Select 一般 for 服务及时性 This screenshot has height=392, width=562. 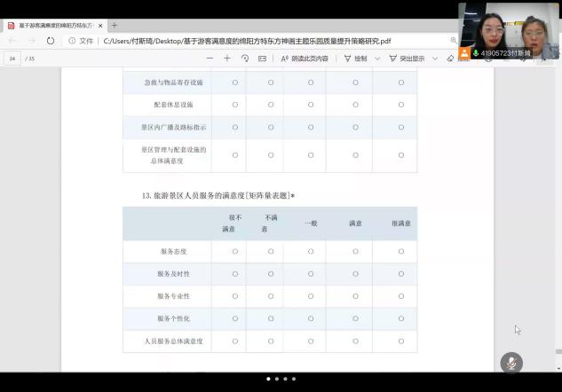(311, 274)
